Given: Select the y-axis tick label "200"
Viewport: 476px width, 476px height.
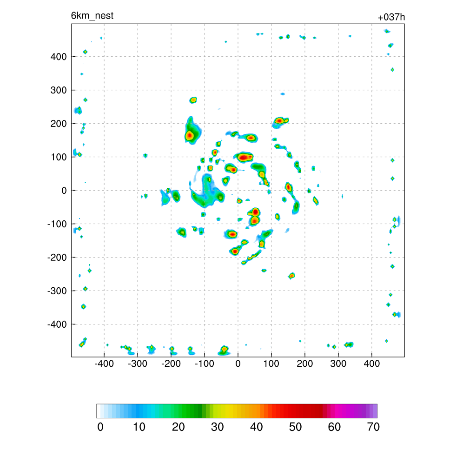Looking at the screenshot, I should point(58,124).
